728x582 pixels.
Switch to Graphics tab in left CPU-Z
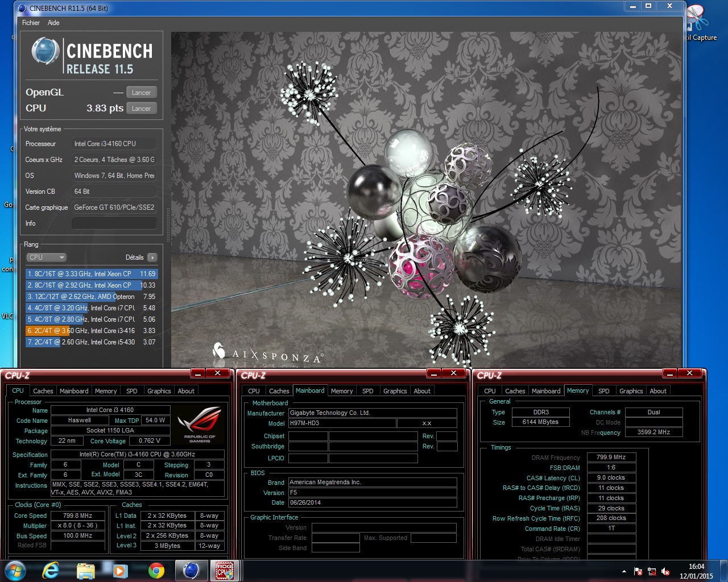(x=159, y=391)
